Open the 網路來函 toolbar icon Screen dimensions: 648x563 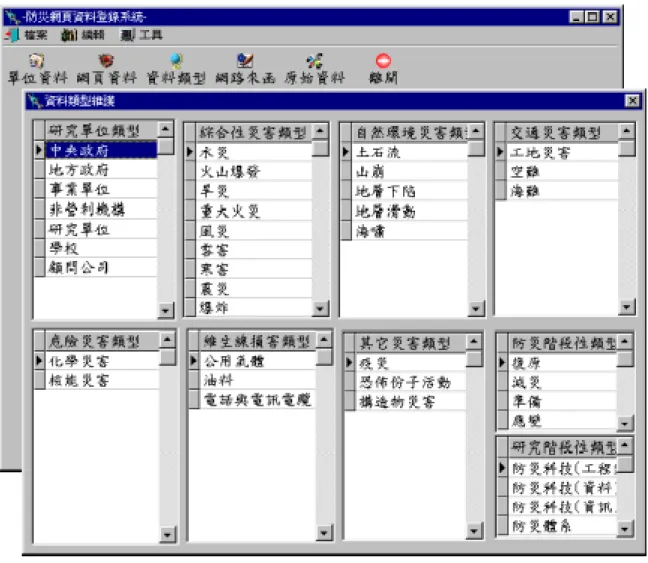(245, 61)
